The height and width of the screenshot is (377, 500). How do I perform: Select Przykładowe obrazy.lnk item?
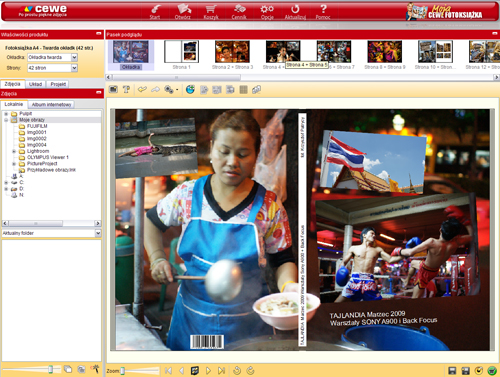click(x=51, y=170)
